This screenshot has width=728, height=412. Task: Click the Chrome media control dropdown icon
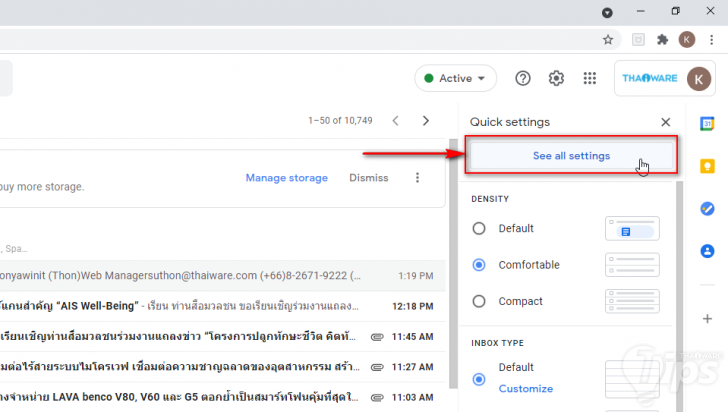(607, 13)
